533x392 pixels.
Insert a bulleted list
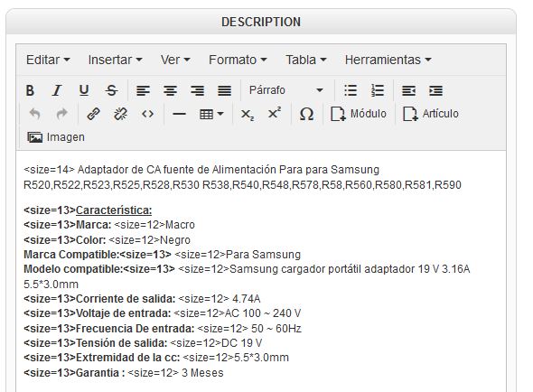coord(351,90)
